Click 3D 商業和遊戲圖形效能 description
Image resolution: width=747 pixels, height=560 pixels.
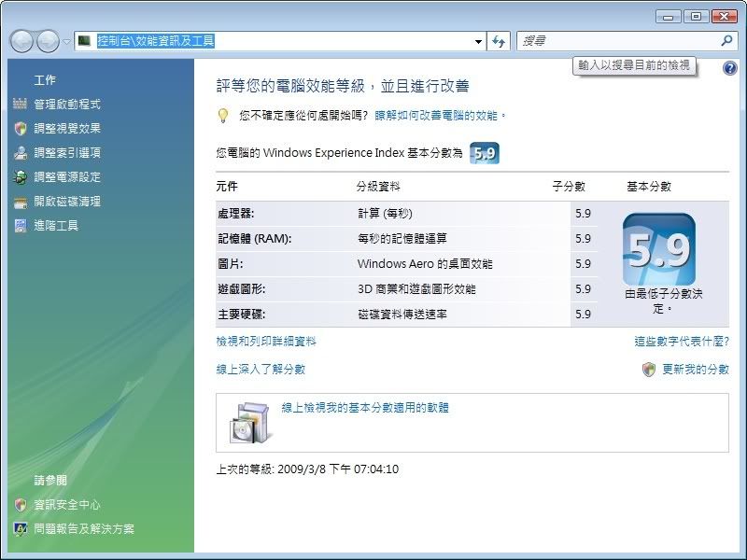pos(416,289)
